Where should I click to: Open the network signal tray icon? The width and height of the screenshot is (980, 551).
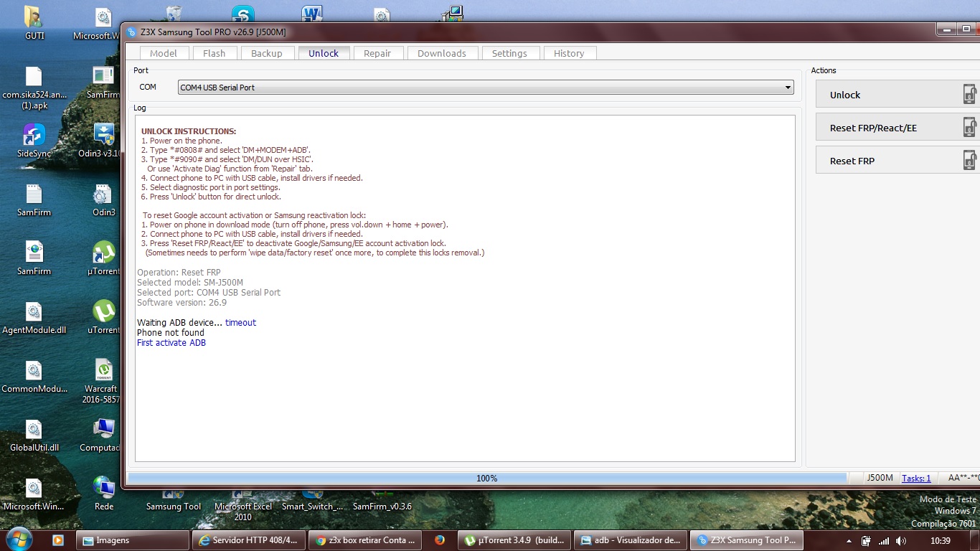point(884,541)
